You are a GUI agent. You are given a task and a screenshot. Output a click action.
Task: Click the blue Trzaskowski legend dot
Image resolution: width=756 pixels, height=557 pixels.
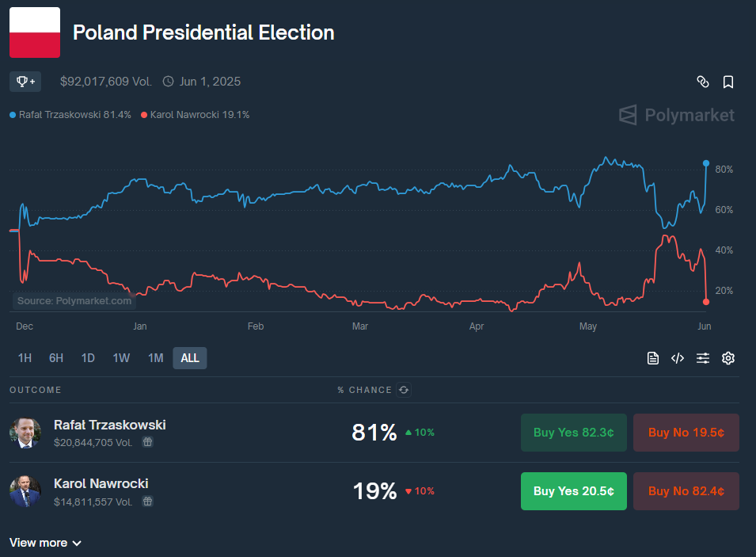[13, 115]
